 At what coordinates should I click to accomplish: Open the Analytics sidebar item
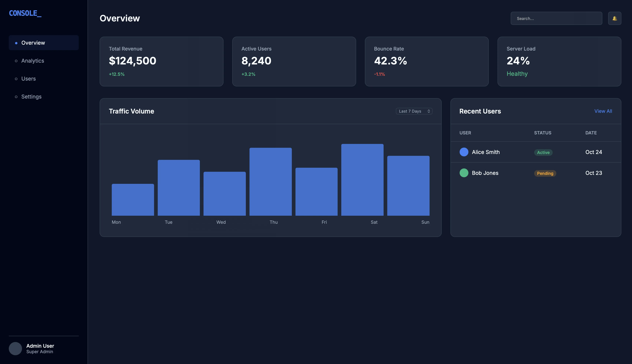tap(32, 61)
